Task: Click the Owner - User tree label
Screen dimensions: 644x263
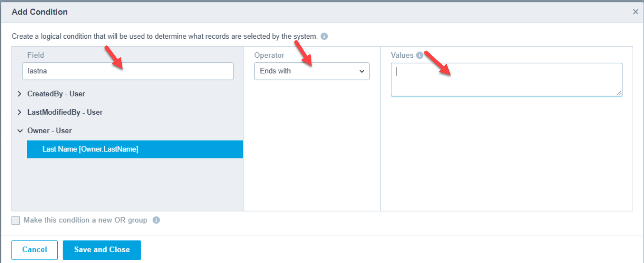Action: 49,131
